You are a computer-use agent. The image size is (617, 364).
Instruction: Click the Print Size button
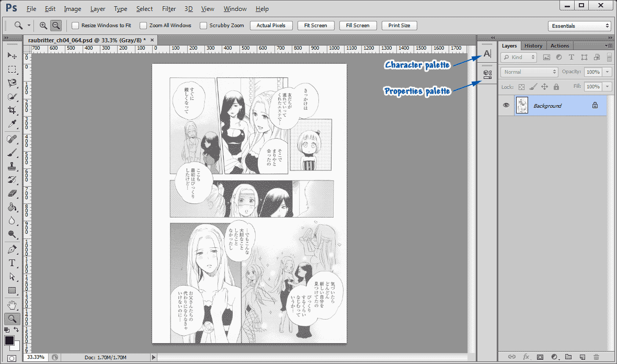tap(399, 26)
